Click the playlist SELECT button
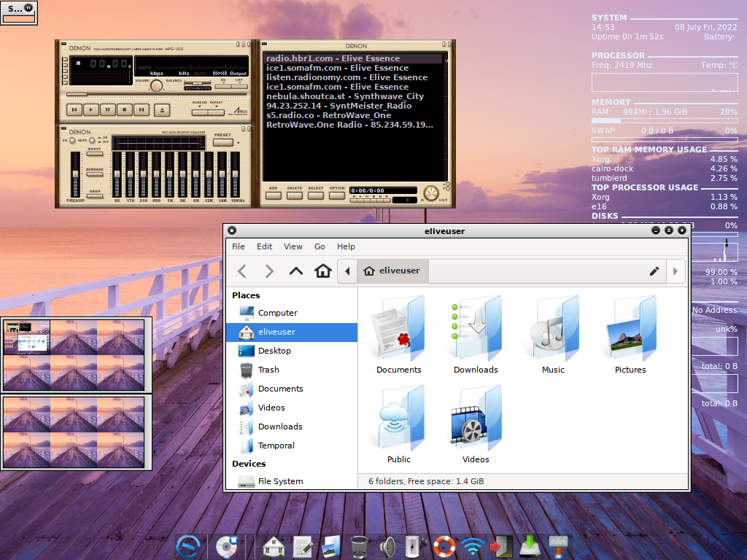The image size is (747, 560). (315, 195)
